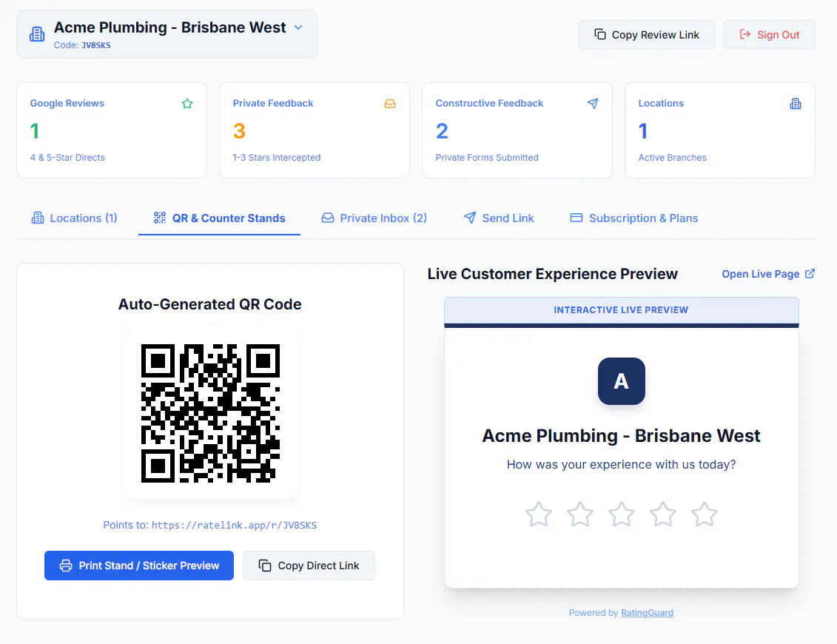Click the building icon on Locations card
The image size is (837, 644).
point(796,104)
